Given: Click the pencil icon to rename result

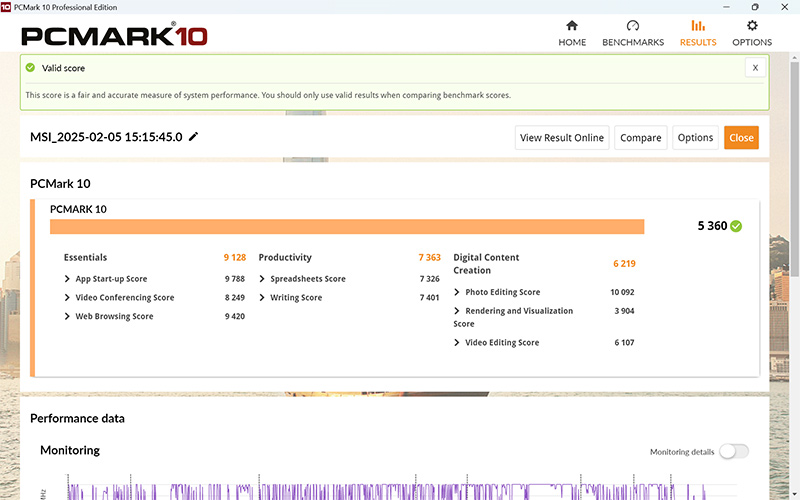Looking at the screenshot, I should [x=193, y=137].
